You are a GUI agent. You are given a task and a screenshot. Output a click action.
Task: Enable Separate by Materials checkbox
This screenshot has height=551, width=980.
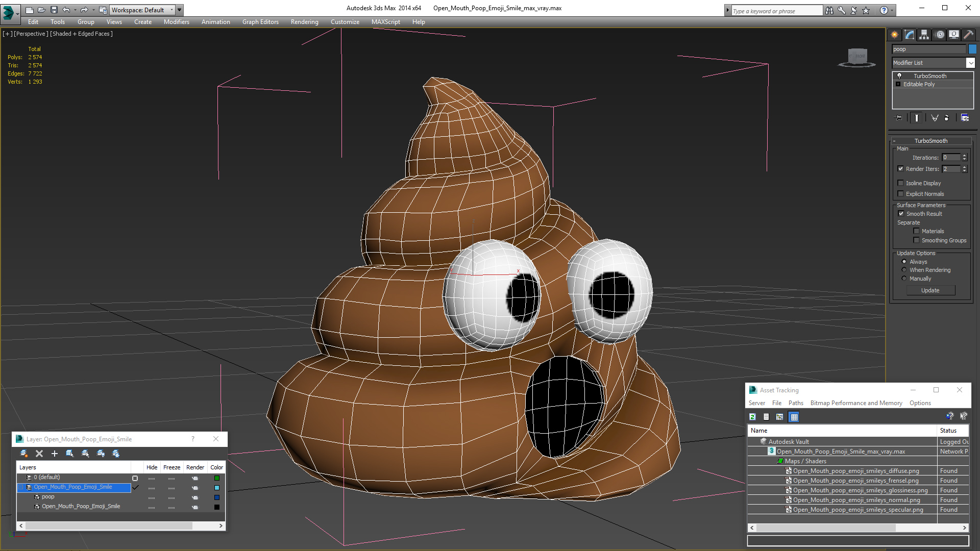coord(916,231)
